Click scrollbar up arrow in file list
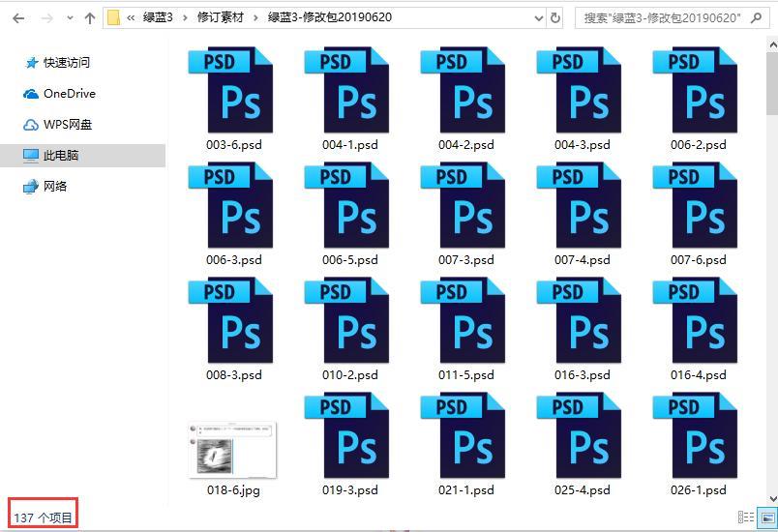Image resolution: width=778 pixels, height=532 pixels. tap(772, 45)
